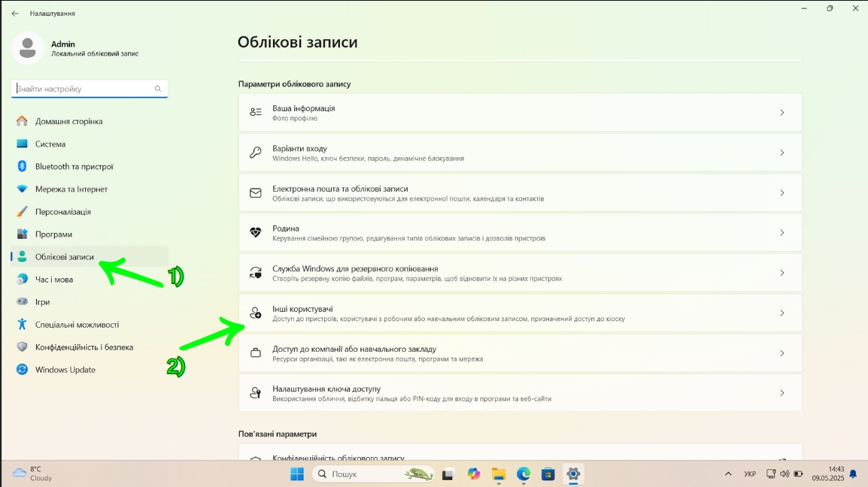This screenshot has height=487, width=868.
Task: Click the back arrow in Settings header
Action: click(x=15, y=14)
